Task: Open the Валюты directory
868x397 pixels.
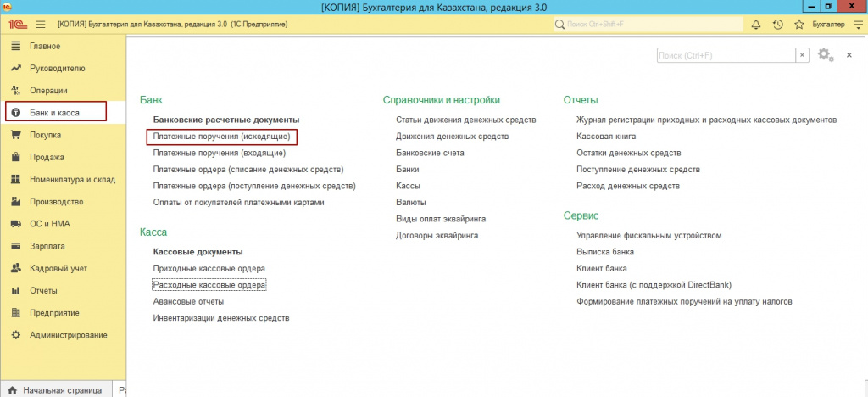Action: point(411,203)
